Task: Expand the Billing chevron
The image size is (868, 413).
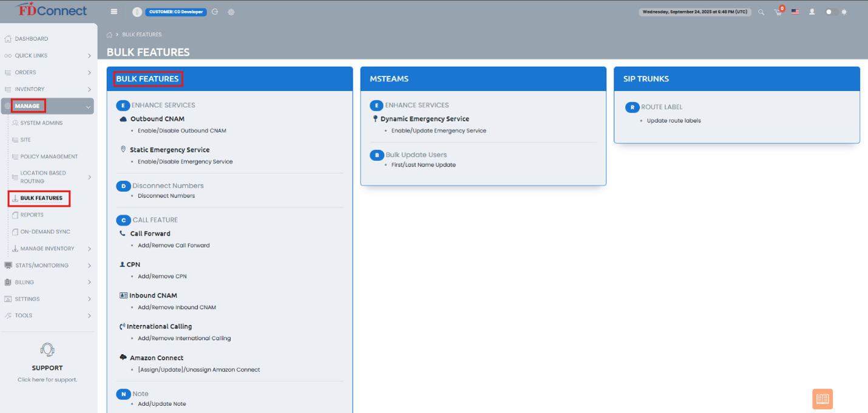Action: [x=89, y=282]
